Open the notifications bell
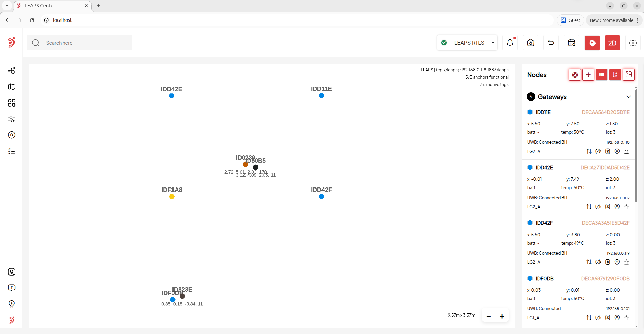Screen dimensions: 644x334 [x=510, y=43]
